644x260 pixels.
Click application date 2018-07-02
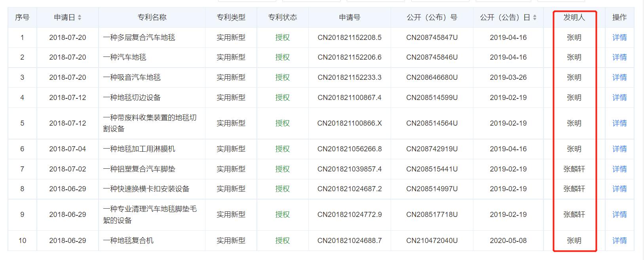click(x=68, y=169)
